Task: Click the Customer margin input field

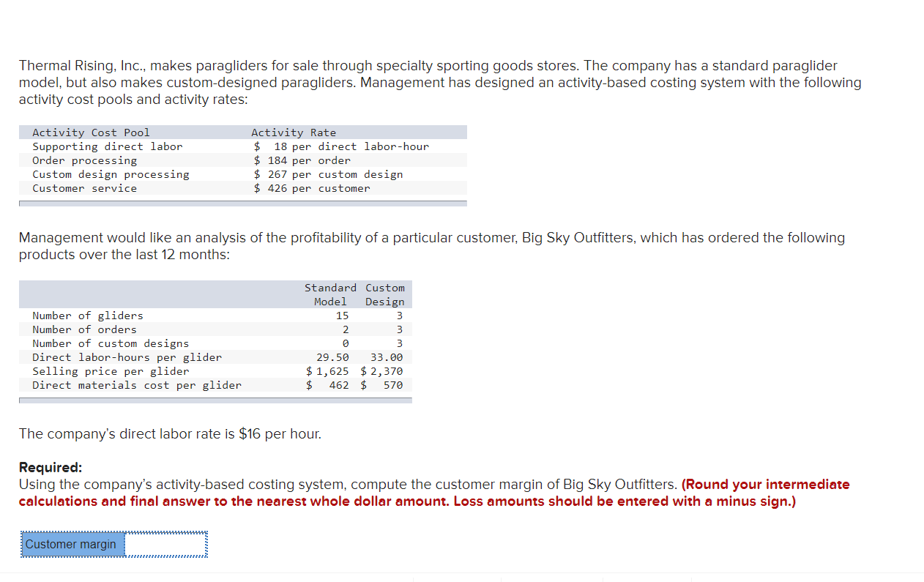Action: pyautogui.click(x=166, y=544)
